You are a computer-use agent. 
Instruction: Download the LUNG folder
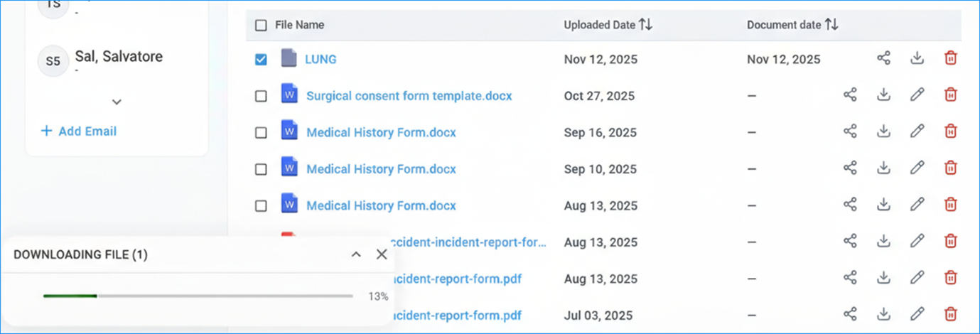(x=917, y=59)
